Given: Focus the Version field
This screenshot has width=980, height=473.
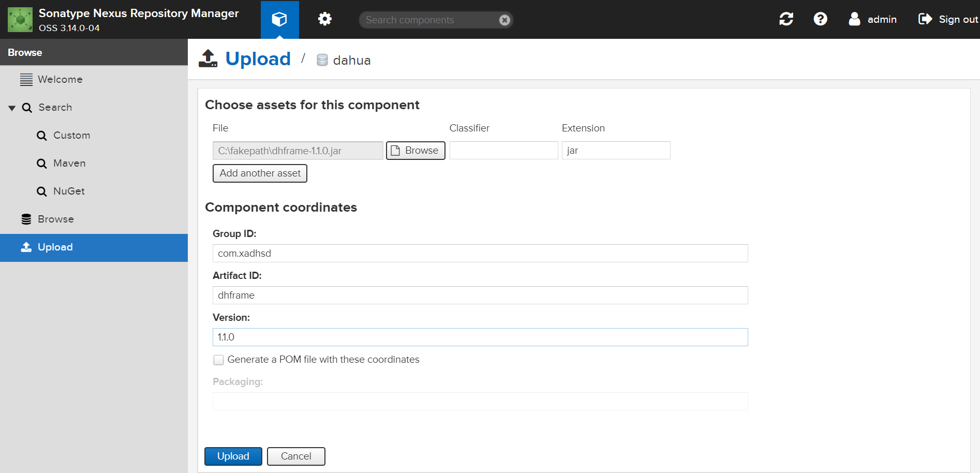Looking at the screenshot, I should [x=480, y=337].
